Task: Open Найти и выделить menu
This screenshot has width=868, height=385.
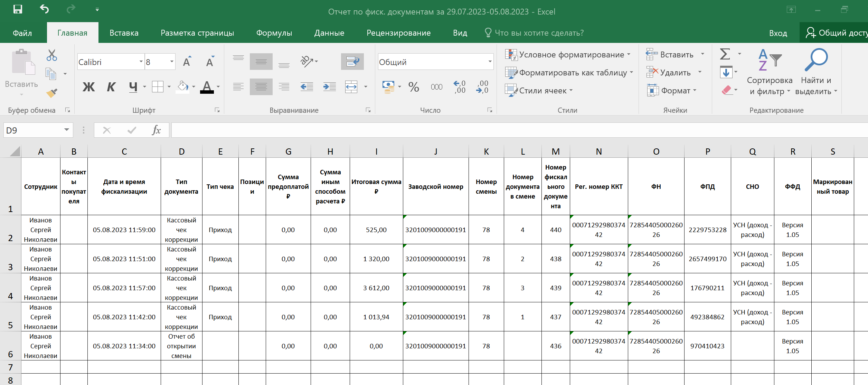Action: (x=816, y=72)
